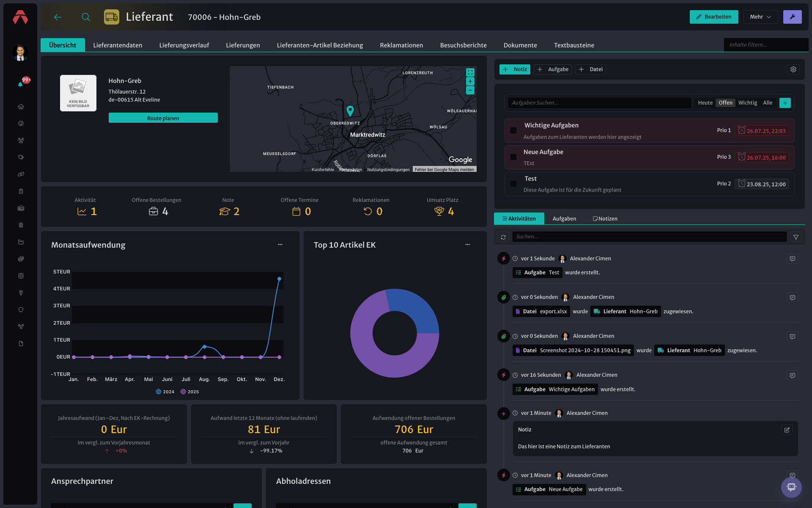Viewport: 812px width, 508px height.
Task: Zoom in on the map
Action: tap(470, 81)
